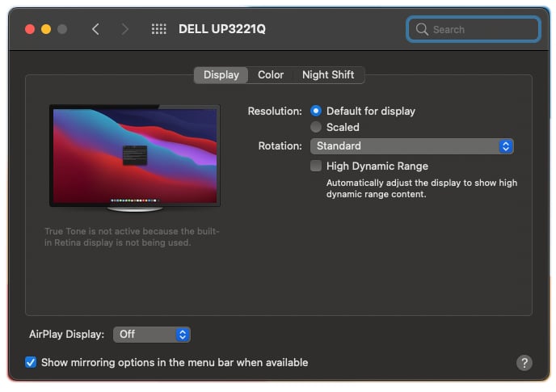Image resolution: width=556 pixels, height=392 pixels.
Task: Minimize the window with the yellow button
Action: (x=46, y=29)
